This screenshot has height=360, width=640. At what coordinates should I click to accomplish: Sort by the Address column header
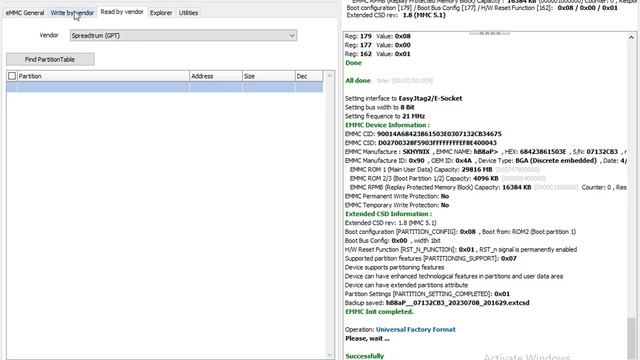(216, 76)
